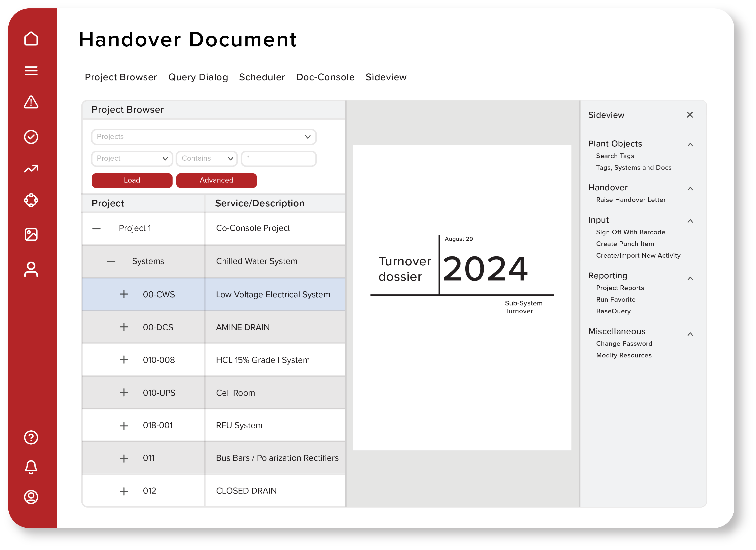Open the image gallery sidebar icon

pyautogui.click(x=31, y=235)
